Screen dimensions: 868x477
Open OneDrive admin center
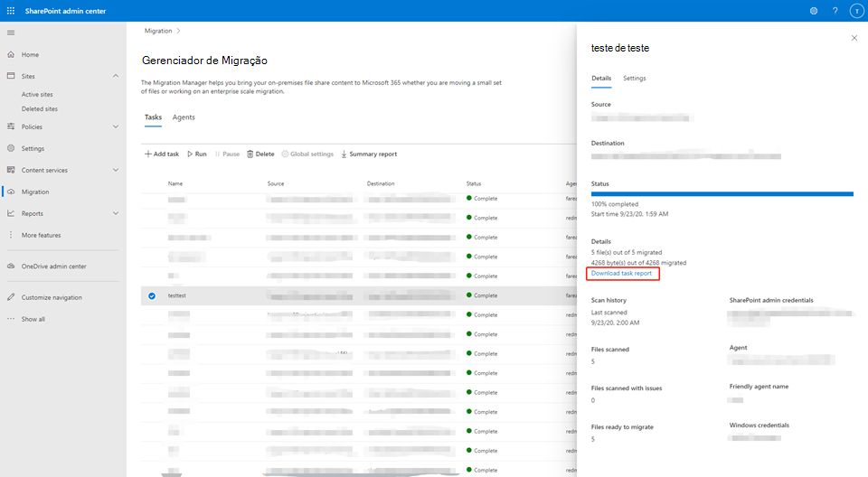point(53,267)
